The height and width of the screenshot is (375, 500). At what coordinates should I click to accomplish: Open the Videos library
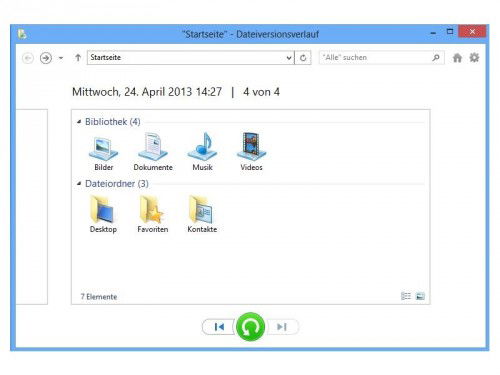tap(251, 153)
